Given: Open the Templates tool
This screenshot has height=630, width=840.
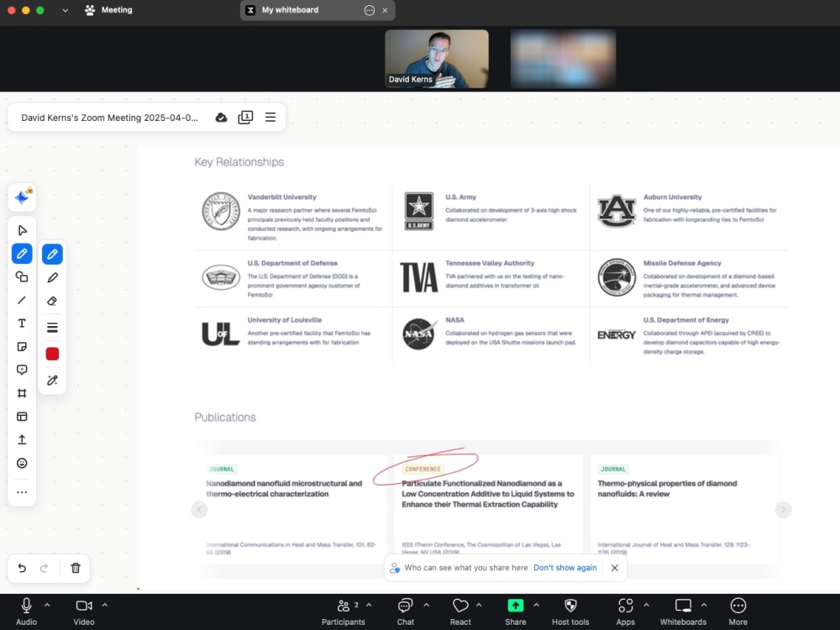Looking at the screenshot, I should pos(22,417).
